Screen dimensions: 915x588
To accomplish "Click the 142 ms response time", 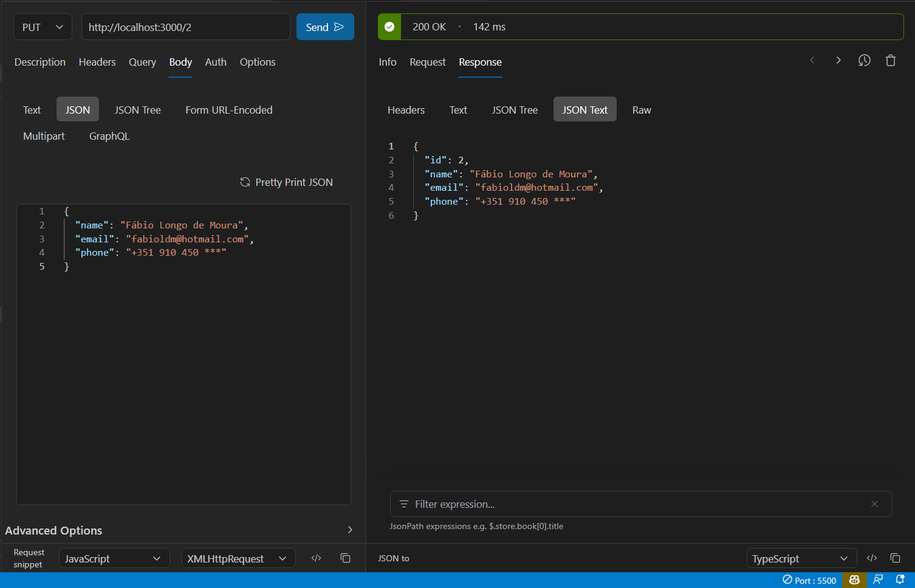I will [x=489, y=27].
